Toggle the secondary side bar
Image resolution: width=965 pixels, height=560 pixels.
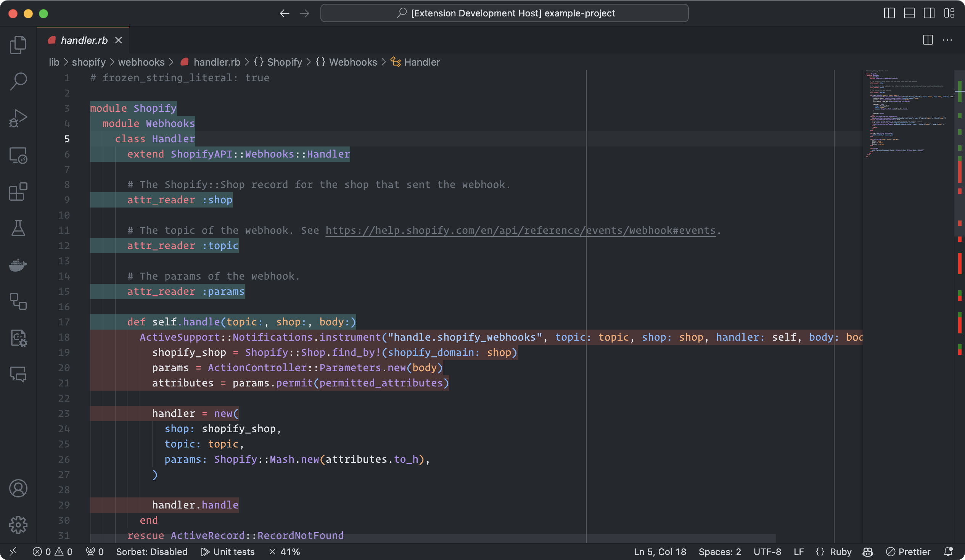929,13
